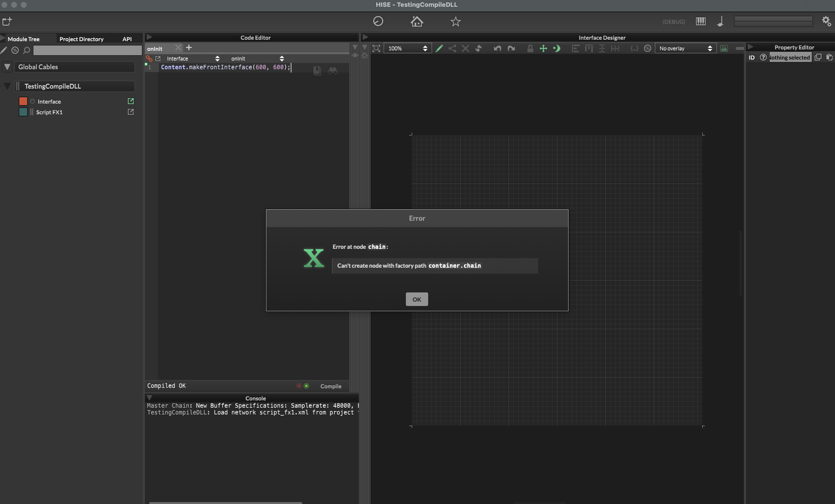Viewport: 835px width, 504px height.
Task: Click the green moon icon in designer toolbar
Action: click(x=557, y=48)
